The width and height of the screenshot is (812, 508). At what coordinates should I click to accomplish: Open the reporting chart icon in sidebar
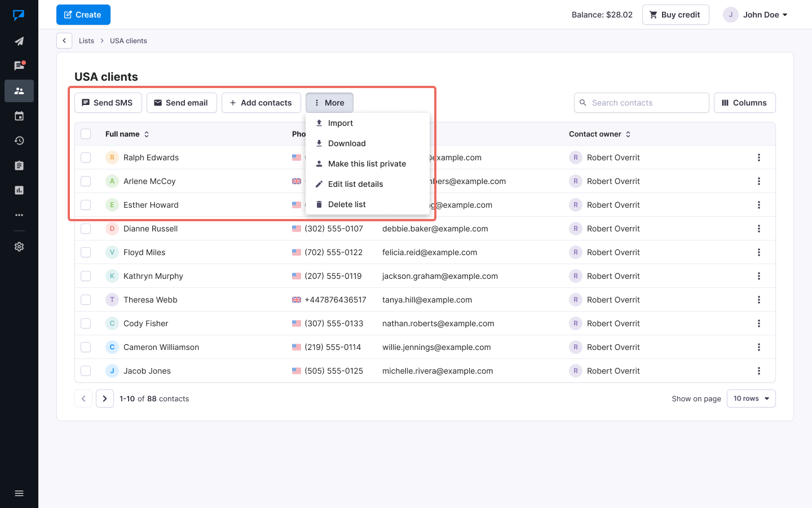pos(19,190)
